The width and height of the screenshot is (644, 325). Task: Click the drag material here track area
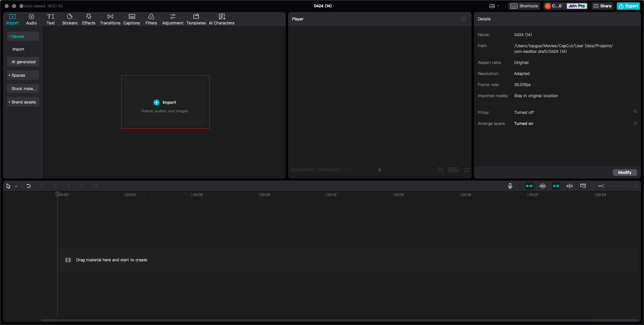pos(347,260)
